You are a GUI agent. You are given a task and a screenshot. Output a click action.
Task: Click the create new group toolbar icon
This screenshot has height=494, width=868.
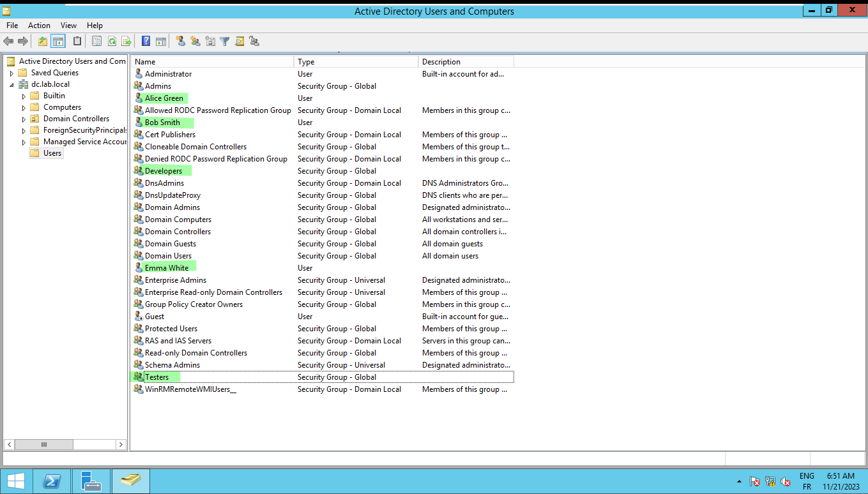pyautogui.click(x=195, y=41)
